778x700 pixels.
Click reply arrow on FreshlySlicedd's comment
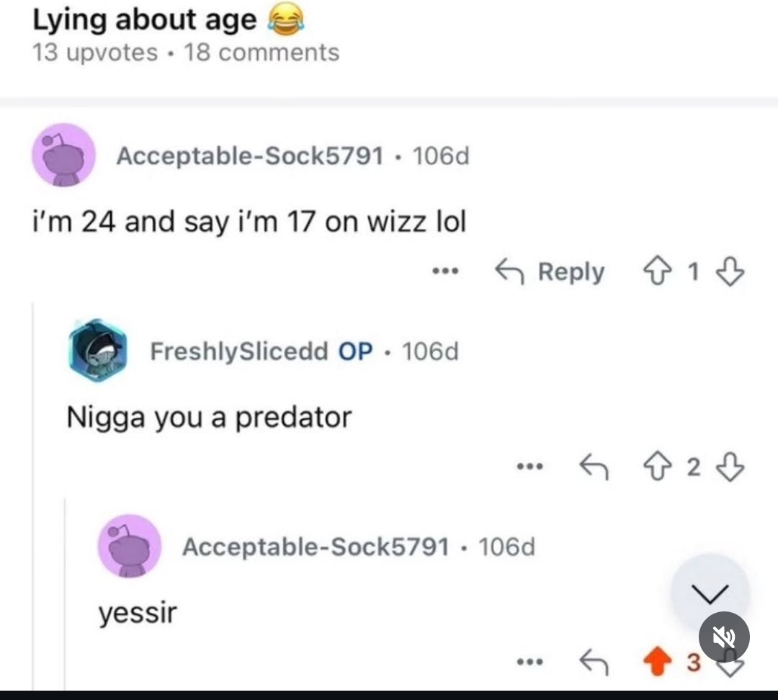click(594, 467)
